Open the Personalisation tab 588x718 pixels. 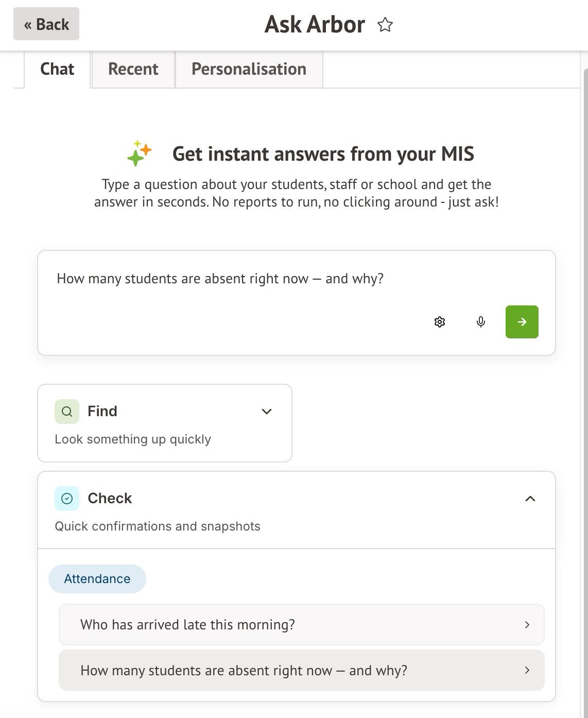tap(249, 69)
